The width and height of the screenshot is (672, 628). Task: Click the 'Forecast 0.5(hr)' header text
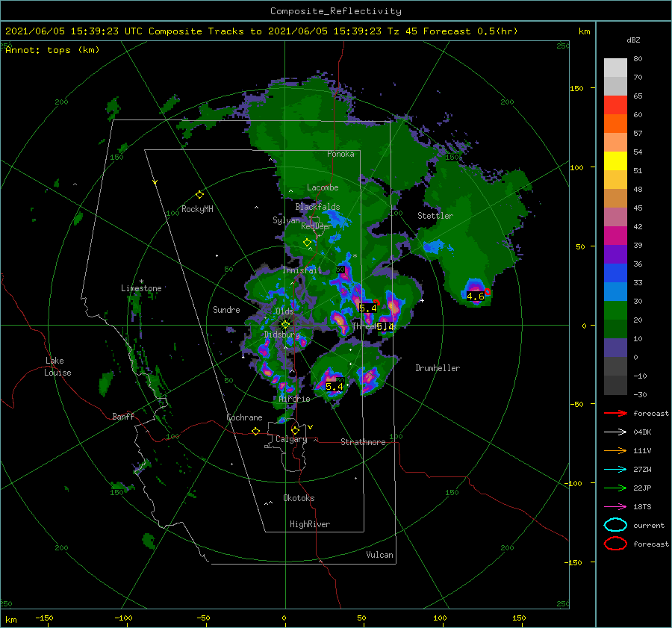coord(470,31)
